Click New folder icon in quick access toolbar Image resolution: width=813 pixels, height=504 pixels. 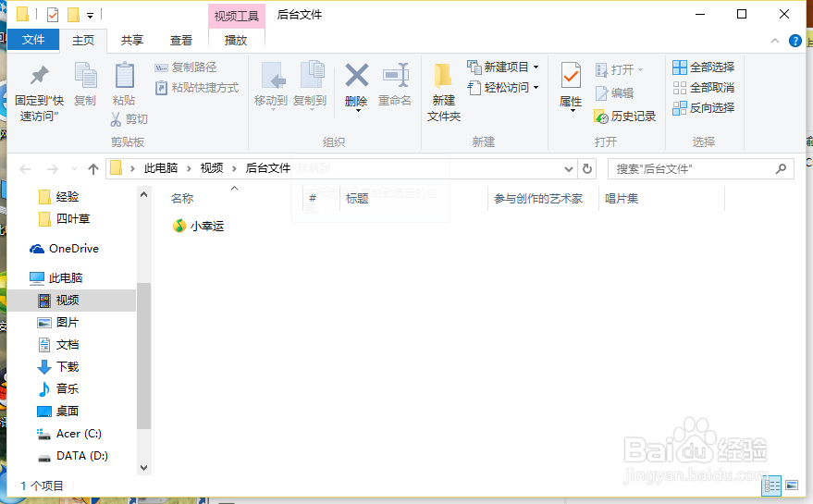[74, 15]
